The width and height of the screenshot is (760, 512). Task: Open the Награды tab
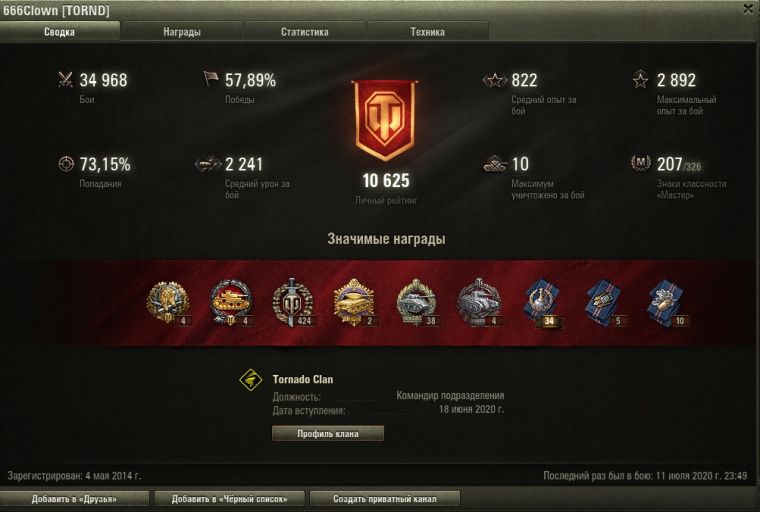click(x=182, y=32)
